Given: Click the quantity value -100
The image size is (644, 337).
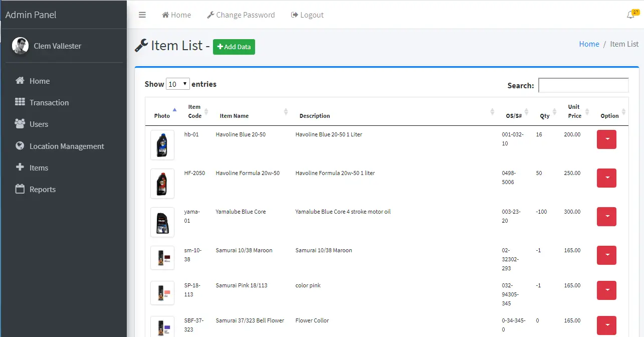Looking at the screenshot, I should pos(541,212).
